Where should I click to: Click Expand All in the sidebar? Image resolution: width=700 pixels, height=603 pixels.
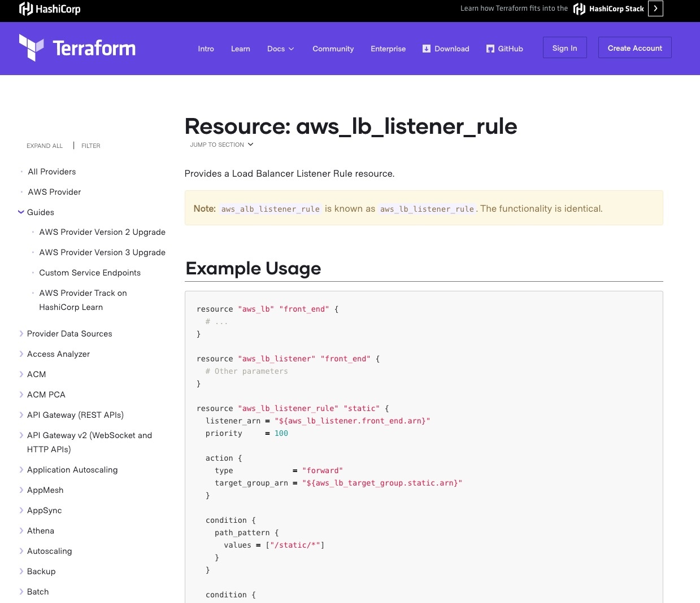pos(45,146)
